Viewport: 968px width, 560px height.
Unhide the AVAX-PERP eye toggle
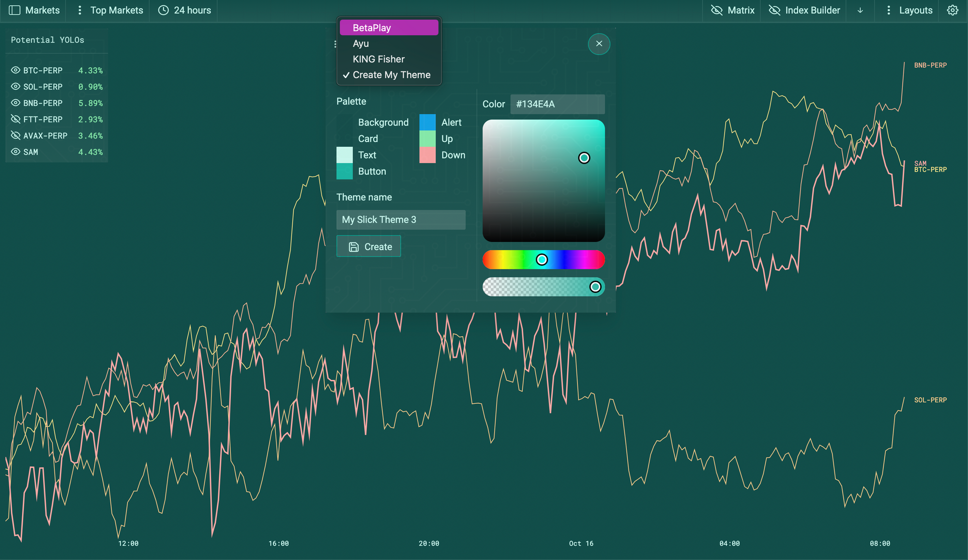click(x=15, y=136)
